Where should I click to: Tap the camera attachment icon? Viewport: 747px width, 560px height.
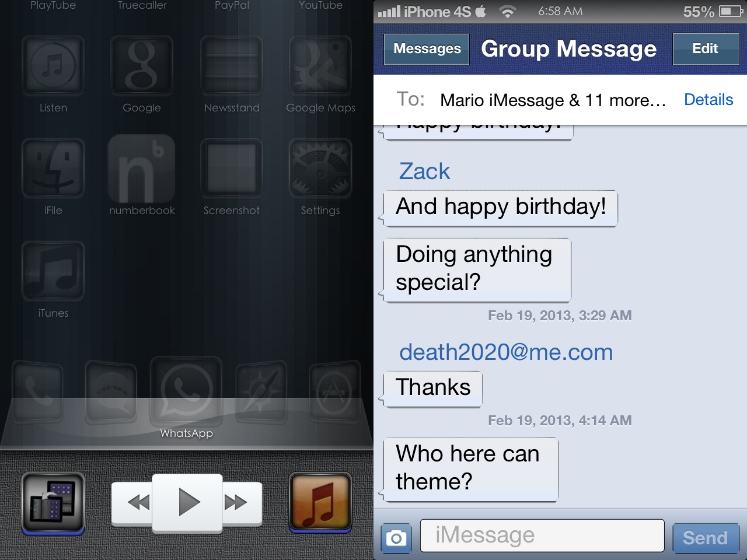396,538
